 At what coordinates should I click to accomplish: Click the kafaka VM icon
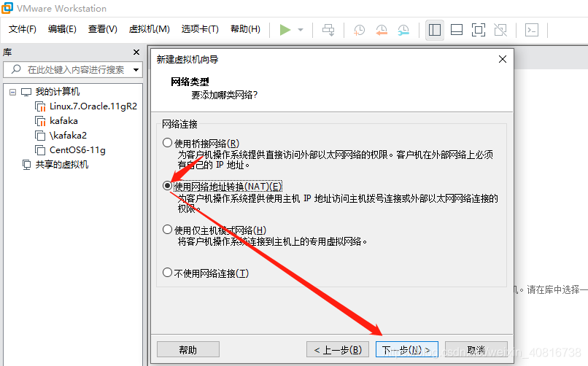[40, 121]
